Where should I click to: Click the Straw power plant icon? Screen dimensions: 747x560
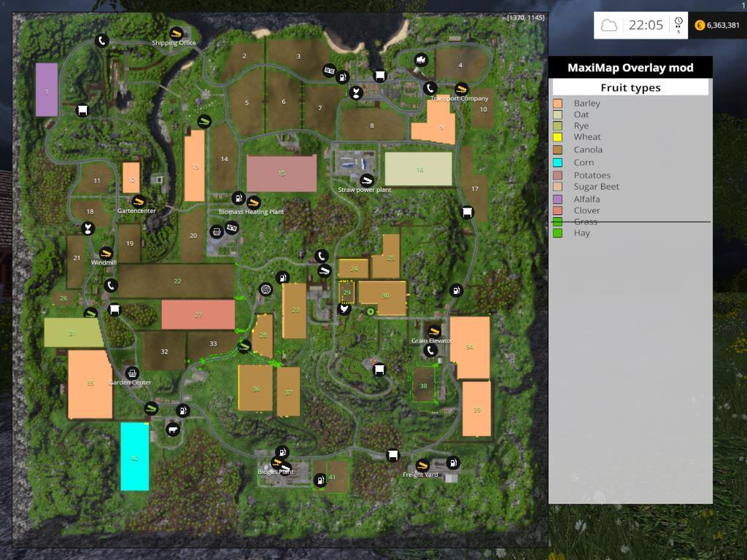coord(367,179)
